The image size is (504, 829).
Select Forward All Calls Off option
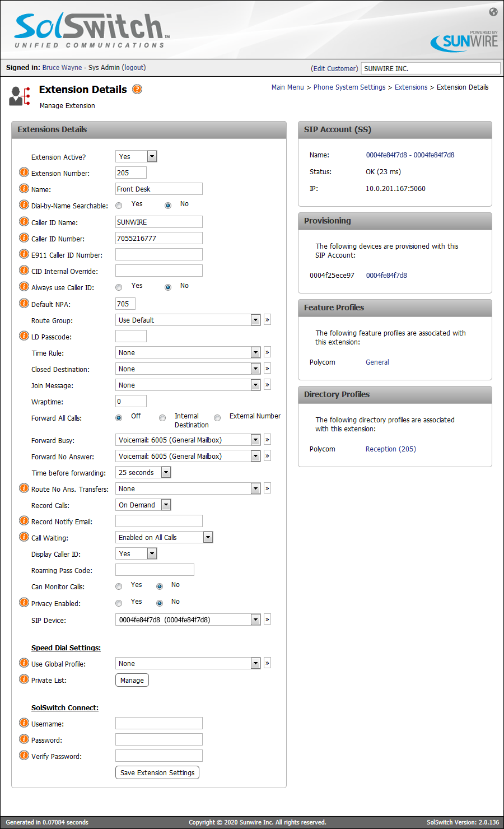pyautogui.click(x=119, y=418)
